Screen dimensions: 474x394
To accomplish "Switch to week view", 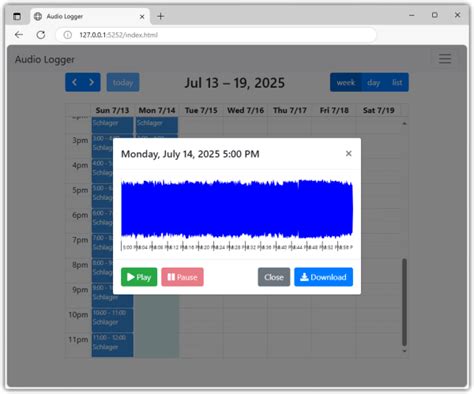I will click(346, 82).
